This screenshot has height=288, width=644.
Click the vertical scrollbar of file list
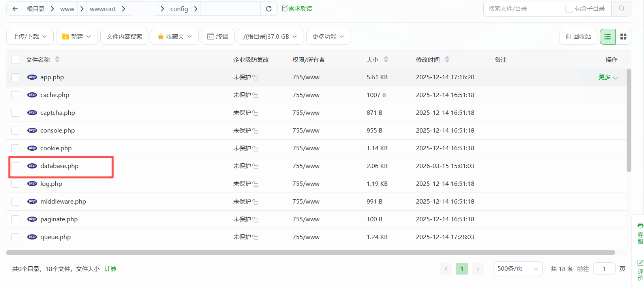(629, 120)
